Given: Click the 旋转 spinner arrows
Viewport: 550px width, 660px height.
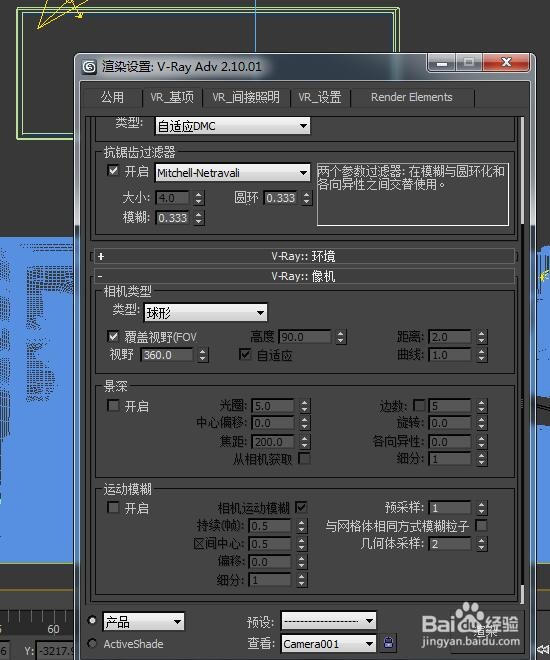Looking at the screenshot, I should tap(482, 423).
